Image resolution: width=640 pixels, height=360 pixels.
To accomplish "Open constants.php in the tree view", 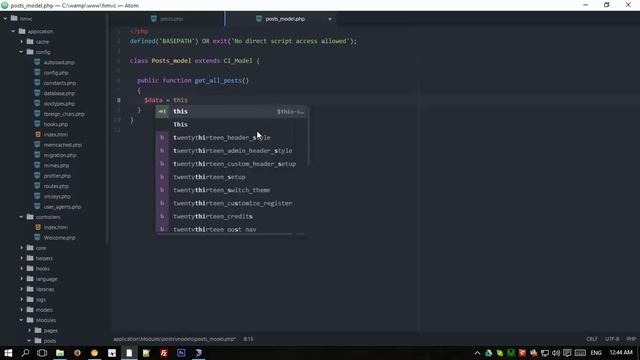I will (60, 83).
